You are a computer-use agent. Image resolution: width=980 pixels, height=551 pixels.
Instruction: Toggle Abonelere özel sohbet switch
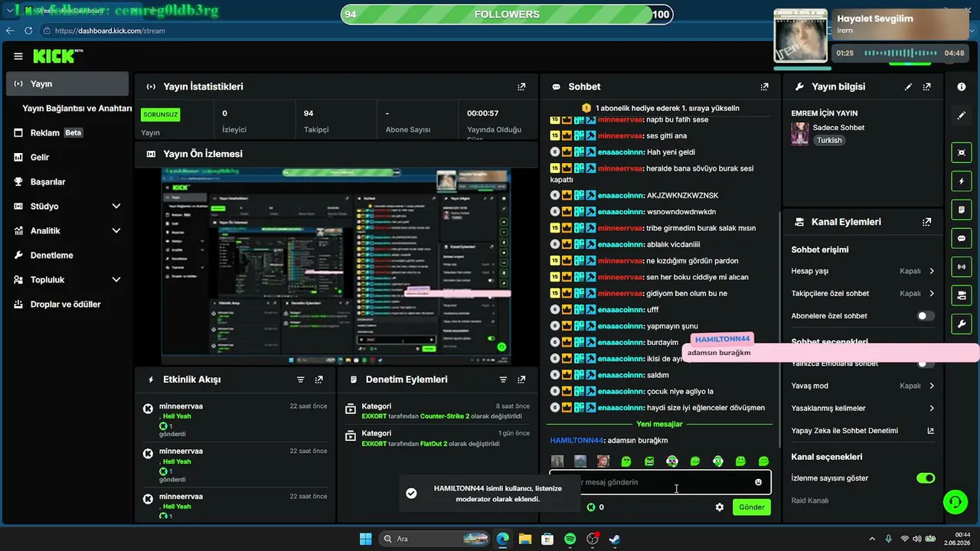[x=926, y=316]
